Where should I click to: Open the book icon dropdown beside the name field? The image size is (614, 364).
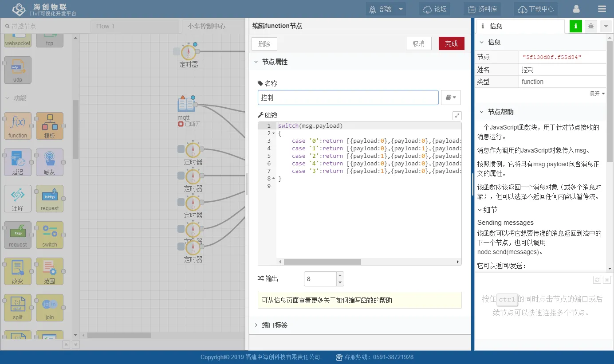(451, 98)
